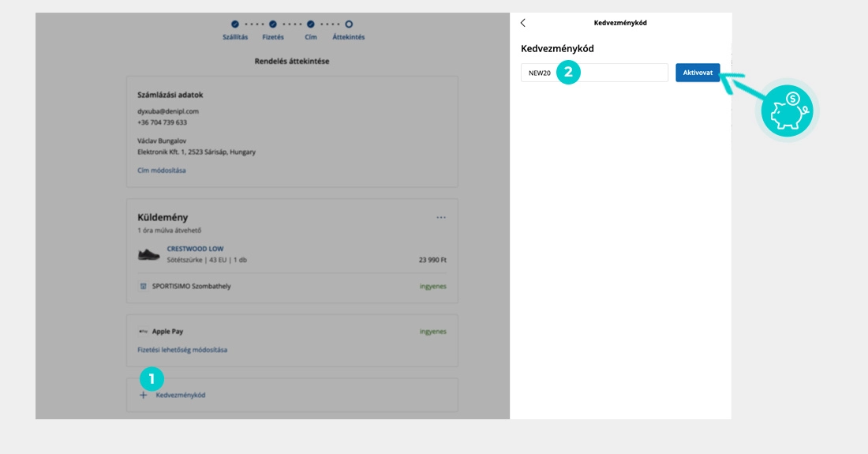Screen dimensions: 868x454
Task: Click the piggy bank savings icon
Action: 788,111
